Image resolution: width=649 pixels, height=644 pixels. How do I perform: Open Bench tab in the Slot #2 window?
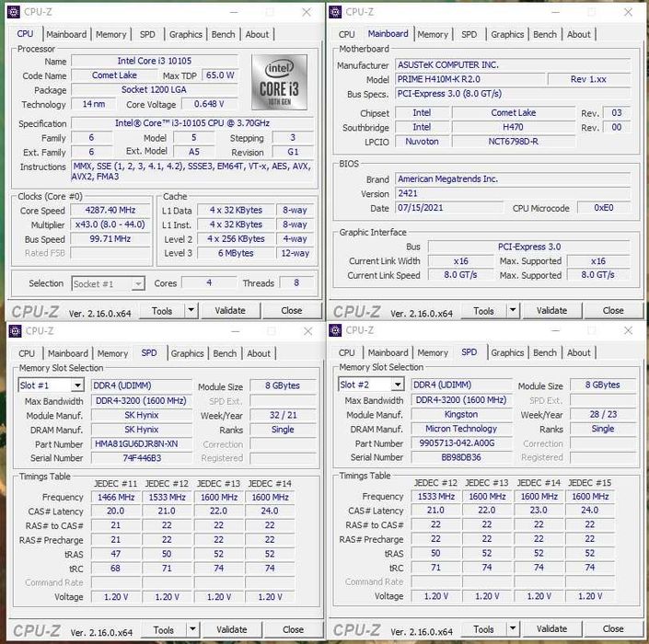coord(545,352)
